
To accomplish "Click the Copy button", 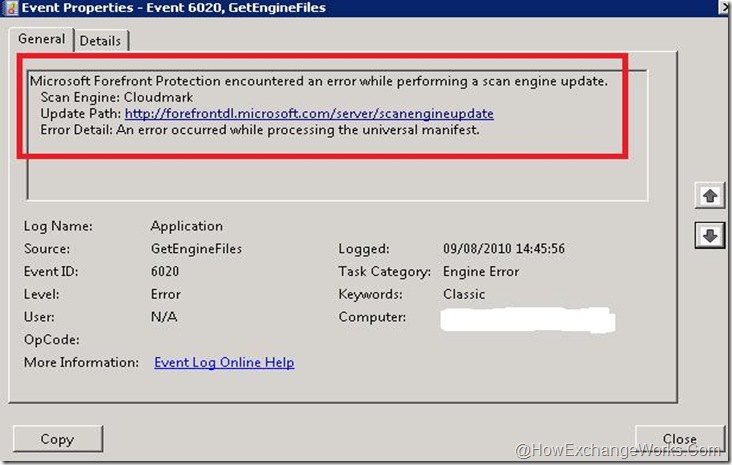I will pos(58,439).
